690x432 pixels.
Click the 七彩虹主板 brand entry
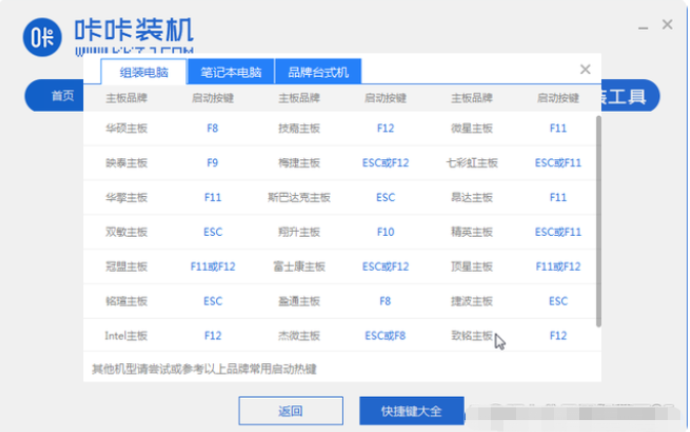click(x=472, y=163)
